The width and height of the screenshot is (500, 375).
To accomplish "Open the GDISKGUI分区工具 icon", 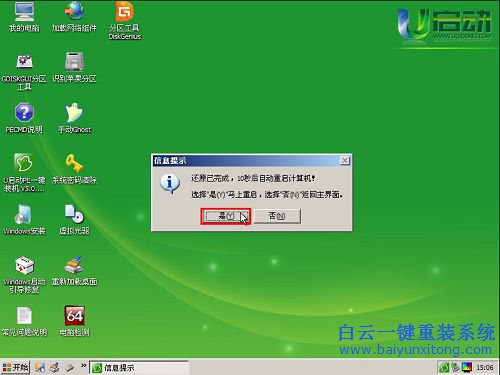I will pyautogui.click(x=24, y=71).
